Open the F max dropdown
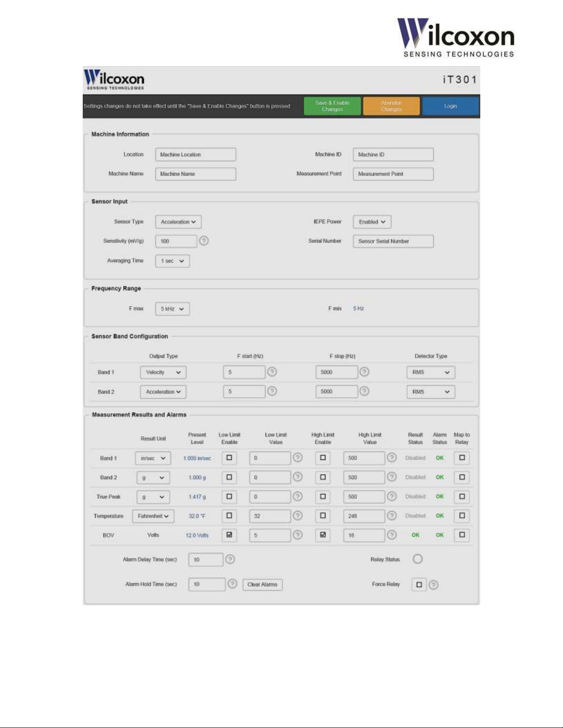The image size is (563, 728). click(x=172, y=309)
